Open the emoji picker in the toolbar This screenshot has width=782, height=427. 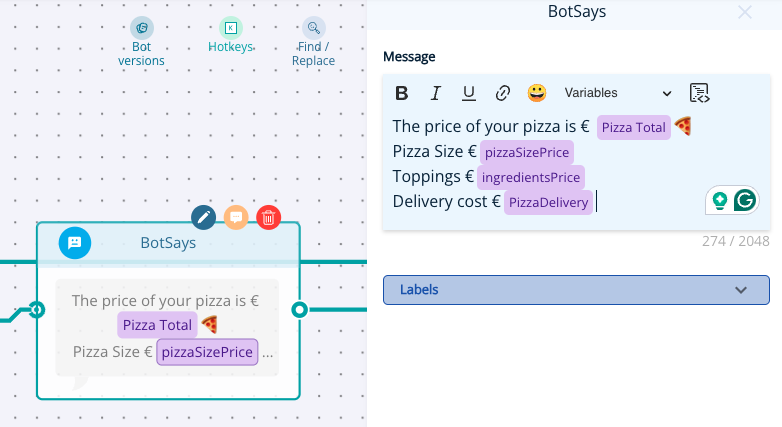click(x=537, y=93)
